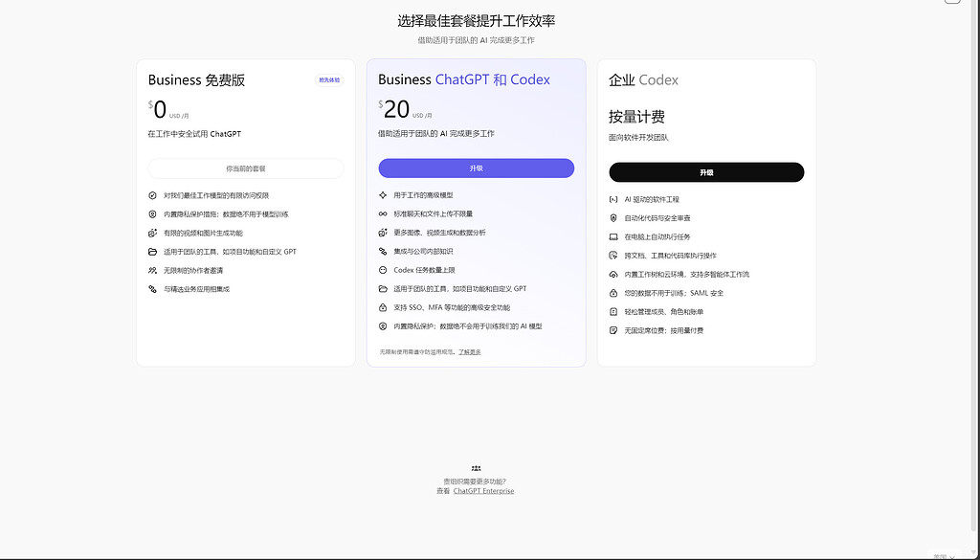Click the text 无限制使用需遵守防滥用规范

(417, 352)
